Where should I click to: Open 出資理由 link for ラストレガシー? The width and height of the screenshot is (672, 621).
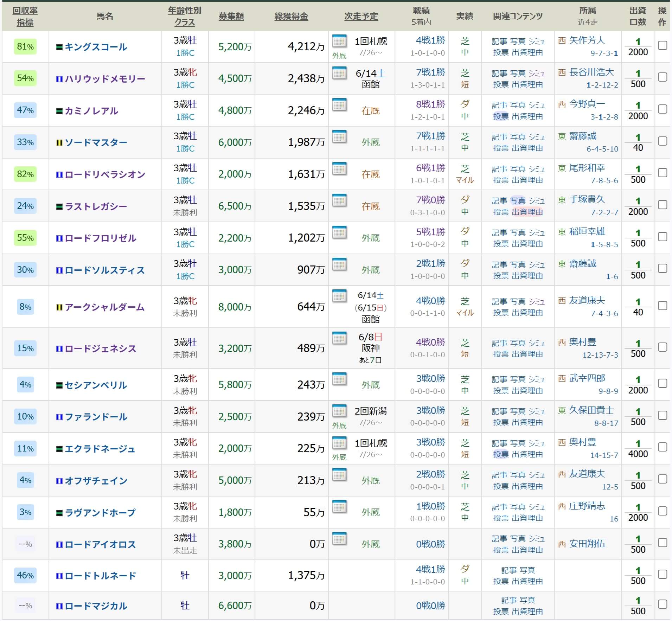pos(527,212)
